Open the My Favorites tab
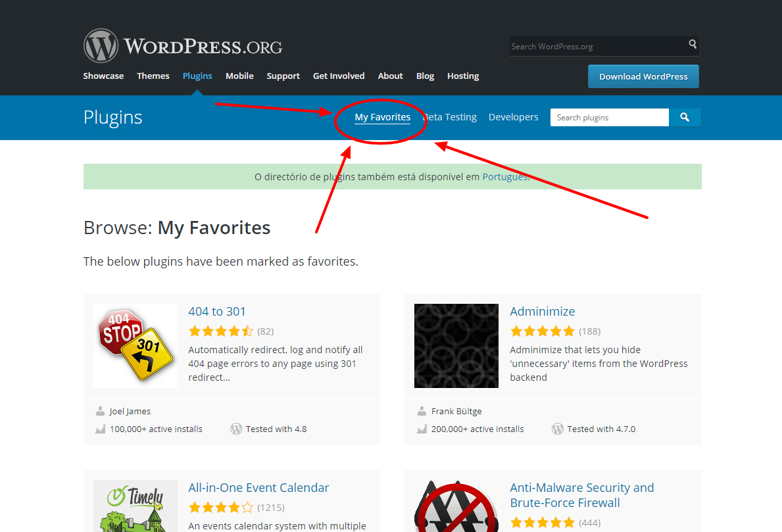 pos(382,117)
